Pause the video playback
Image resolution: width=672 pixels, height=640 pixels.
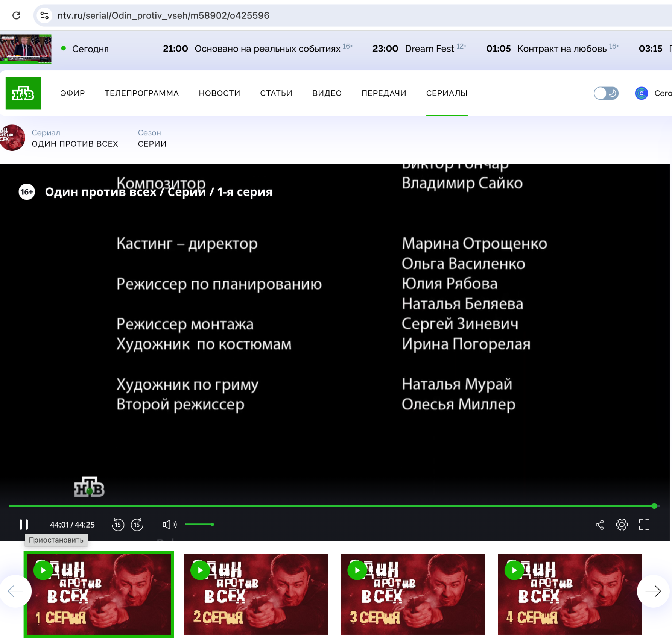coord(24,524)
